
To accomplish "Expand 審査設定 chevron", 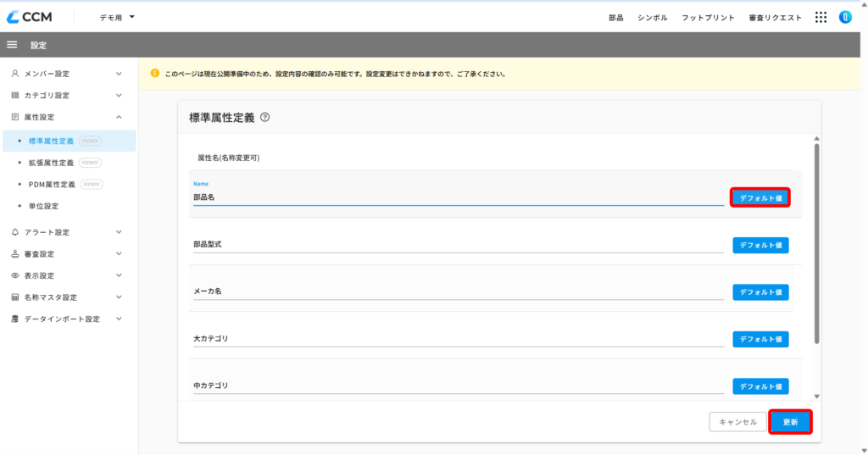I will [119, 253].
